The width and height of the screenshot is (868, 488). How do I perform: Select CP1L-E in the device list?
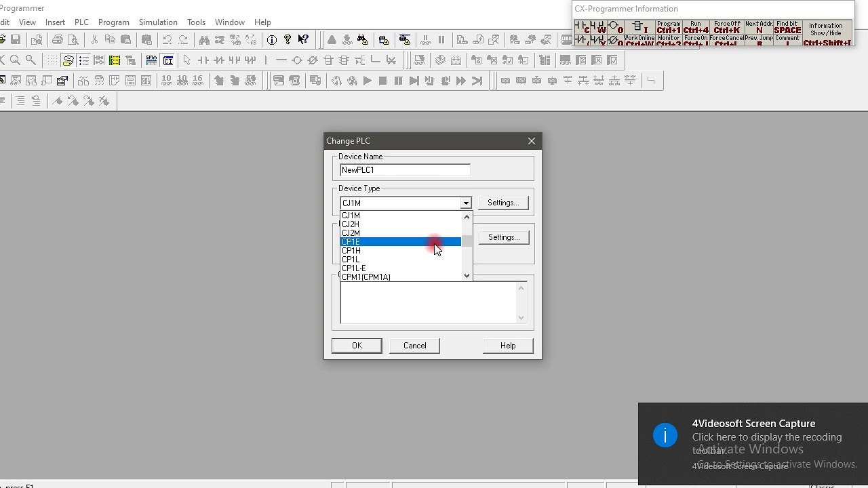coord(400,268)
